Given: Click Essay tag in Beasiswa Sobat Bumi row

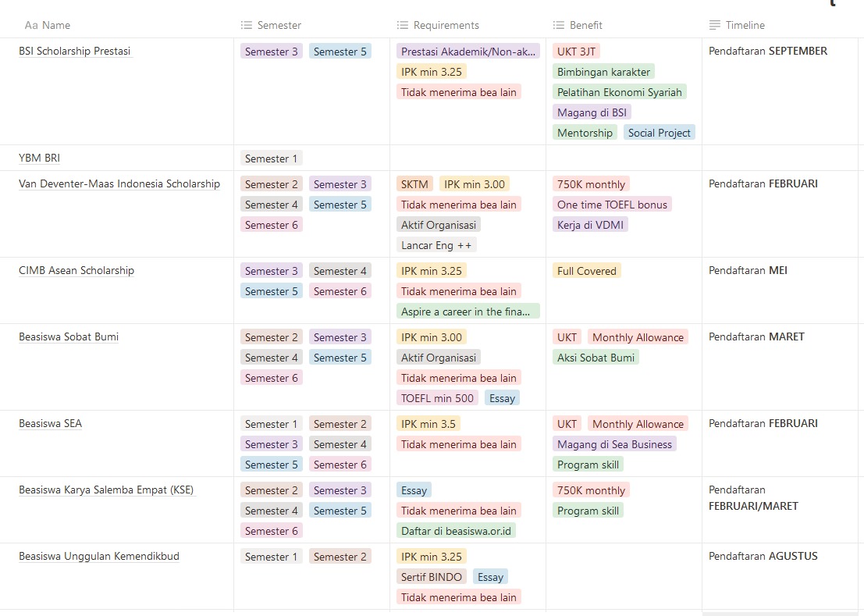Looking at the screenshot, I should 502,398.
